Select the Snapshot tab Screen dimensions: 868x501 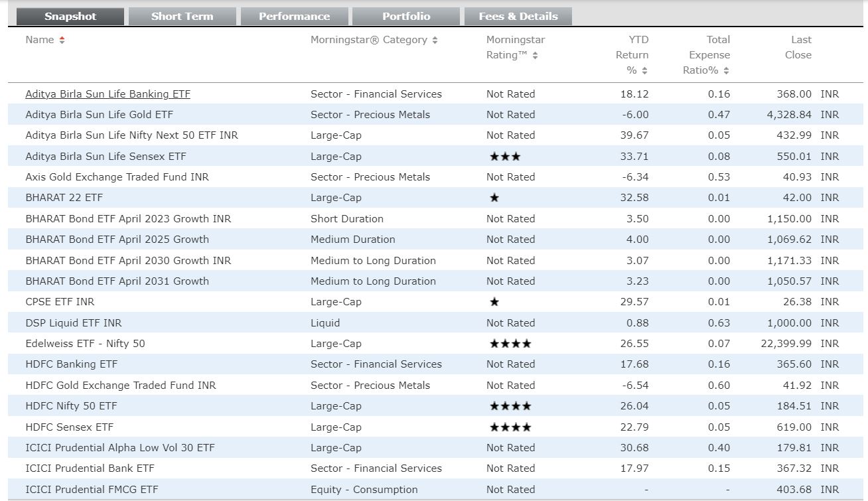(x=70, y=17)
